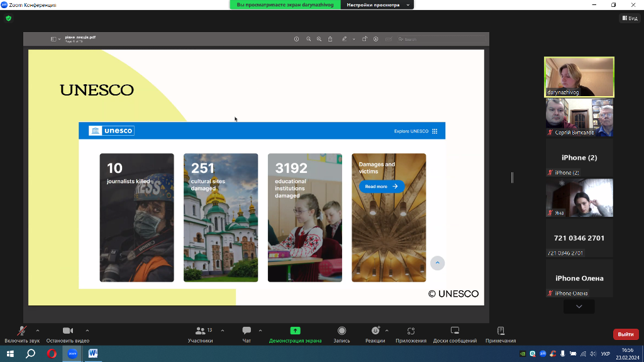Switch УКР input language indicator
This screenshot has width=644, height=362.
point(606,354)
